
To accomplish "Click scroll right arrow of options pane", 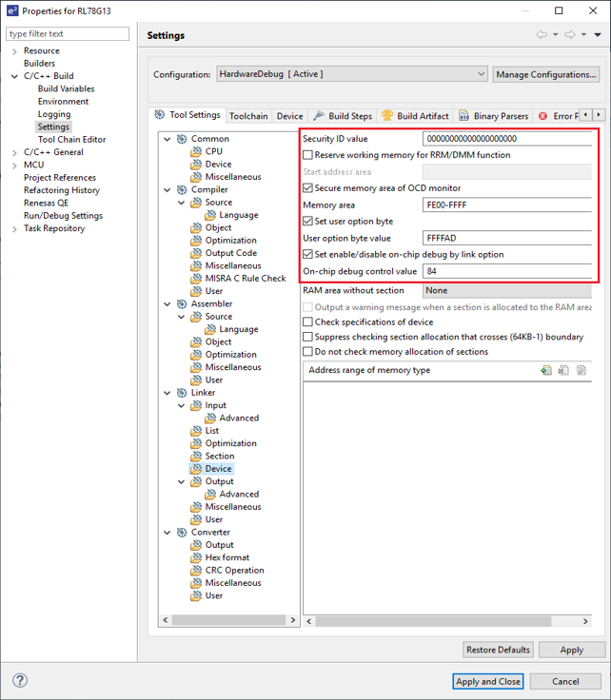I will [x=585, y=621].
